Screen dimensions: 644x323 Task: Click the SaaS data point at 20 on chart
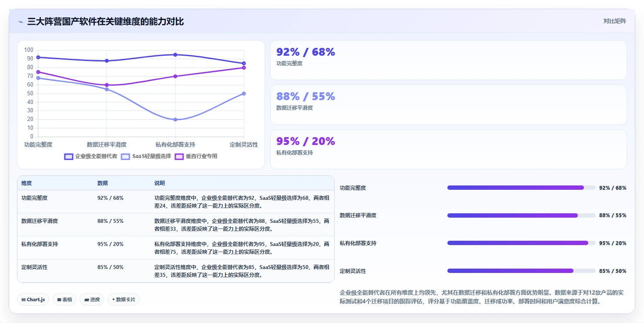(175, 119)
